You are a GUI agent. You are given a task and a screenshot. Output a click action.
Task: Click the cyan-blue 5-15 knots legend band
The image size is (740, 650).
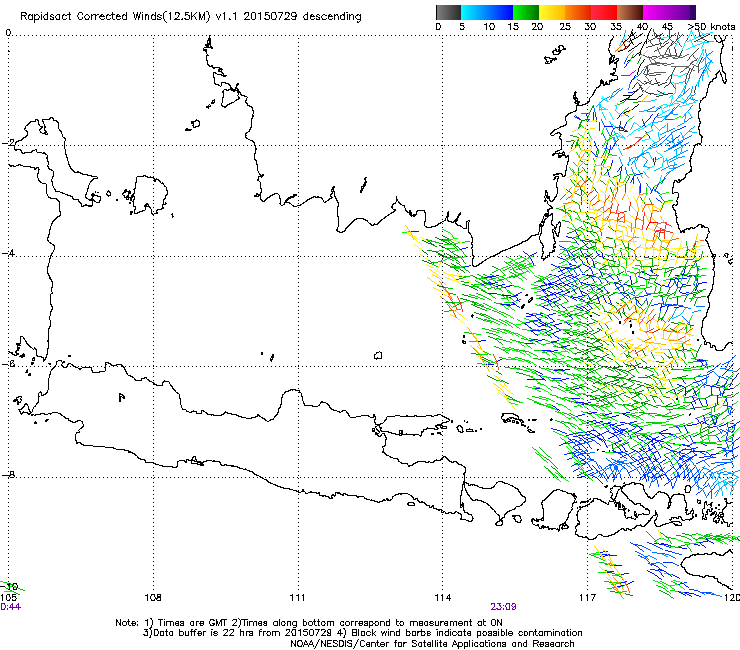point(487,12)
